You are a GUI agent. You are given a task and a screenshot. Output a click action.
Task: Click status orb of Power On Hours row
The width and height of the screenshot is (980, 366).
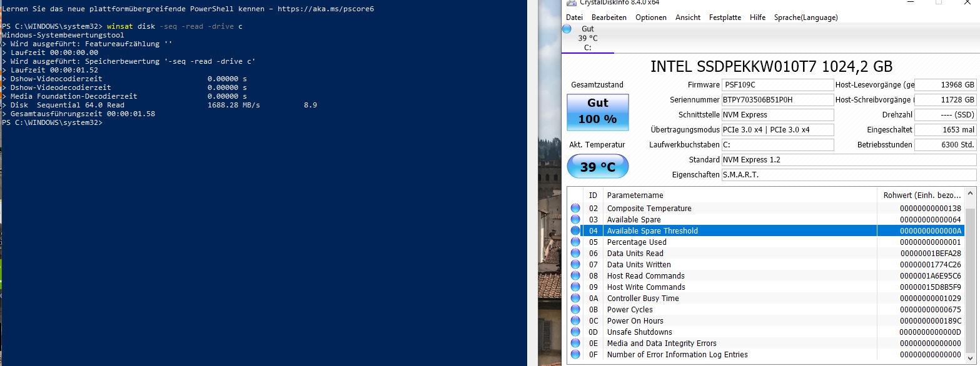click(x=575, y=321)
